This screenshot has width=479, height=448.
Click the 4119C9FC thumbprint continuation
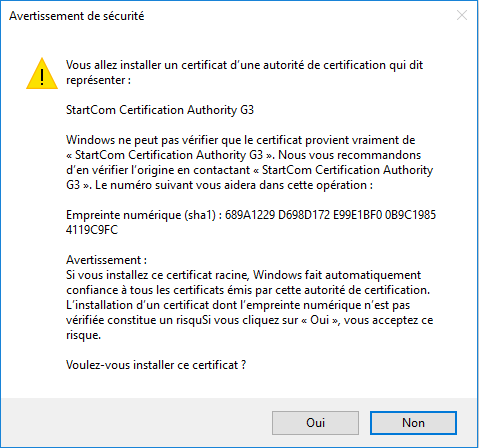click(x=92, y=230)
